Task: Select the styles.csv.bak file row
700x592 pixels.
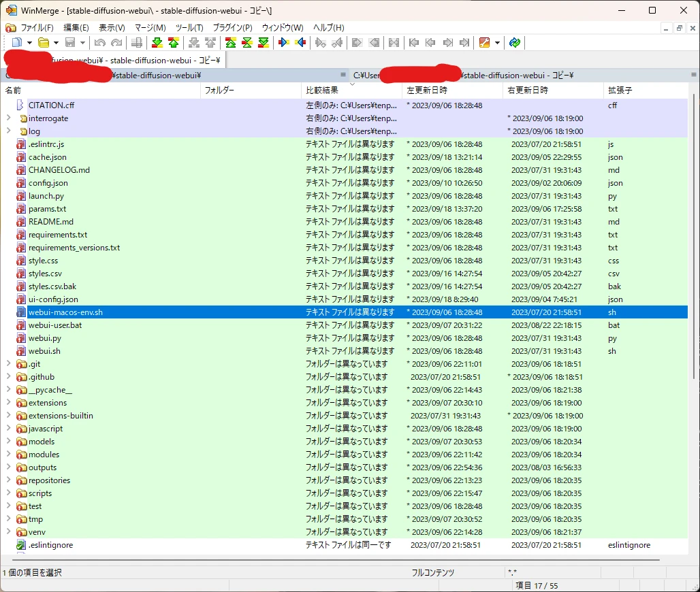Action: point(344,286)
